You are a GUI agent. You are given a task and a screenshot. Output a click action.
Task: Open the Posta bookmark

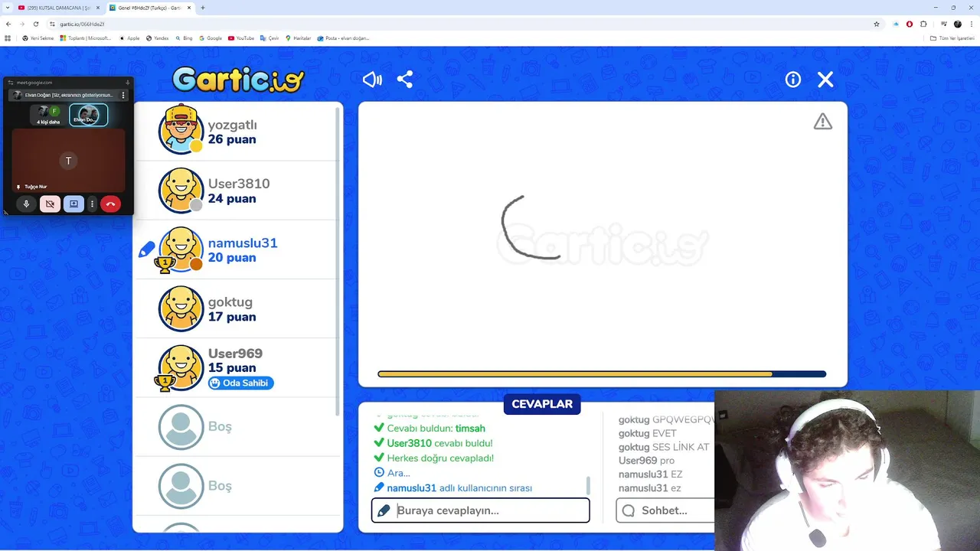click(x=343, y=37)
